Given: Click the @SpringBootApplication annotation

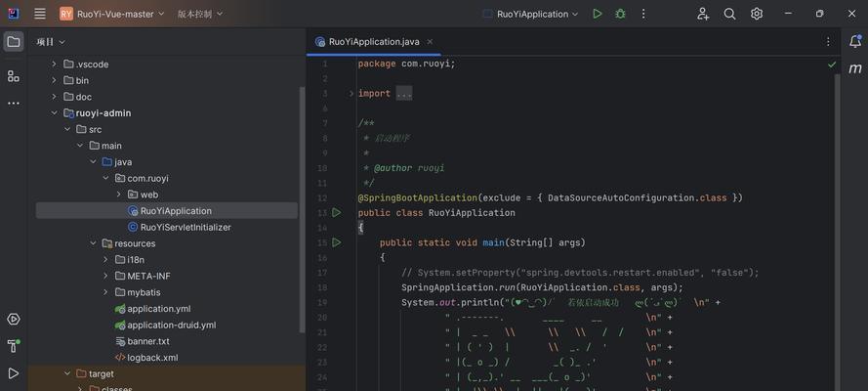Looking at the screenshot, I should pos(417,197).
